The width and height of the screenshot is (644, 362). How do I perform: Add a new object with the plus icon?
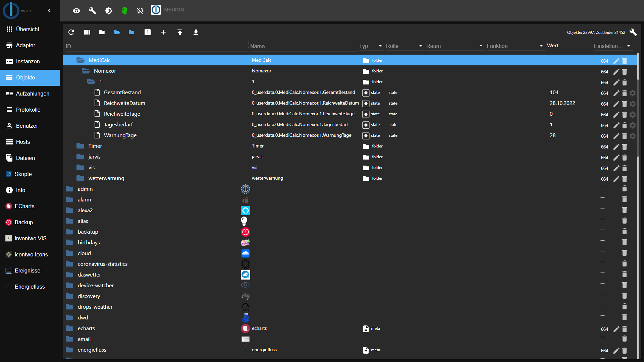164,32
